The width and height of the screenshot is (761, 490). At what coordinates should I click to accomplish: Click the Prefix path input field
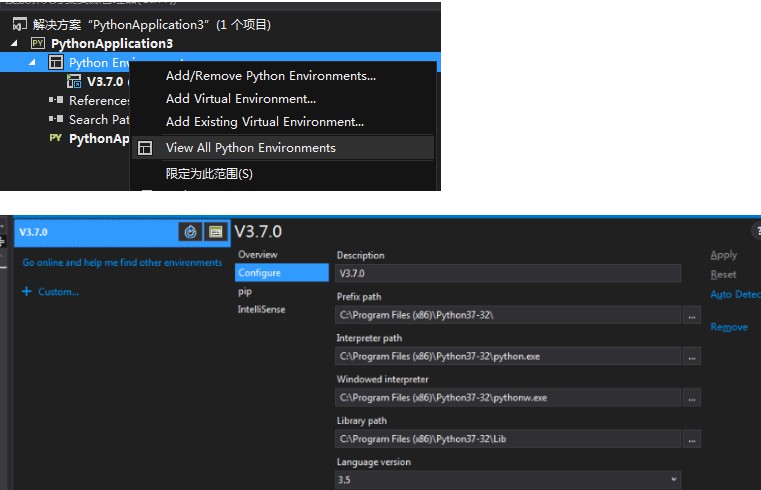(x=508, y=315)
